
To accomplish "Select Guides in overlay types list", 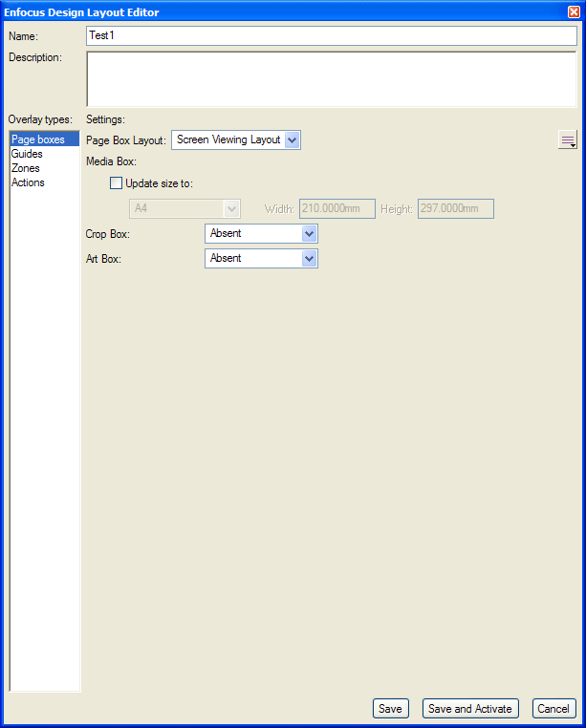I will pyautogui.click(x=27, y=154).
